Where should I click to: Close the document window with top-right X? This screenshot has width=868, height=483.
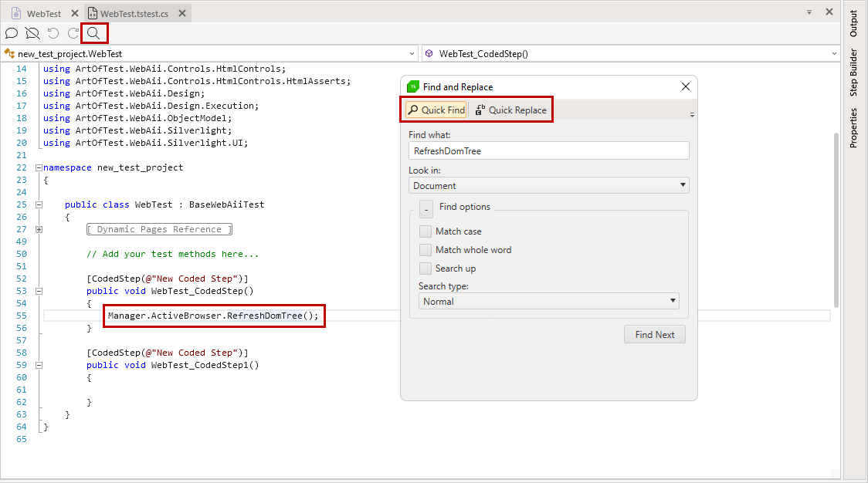tap(829, 12)
